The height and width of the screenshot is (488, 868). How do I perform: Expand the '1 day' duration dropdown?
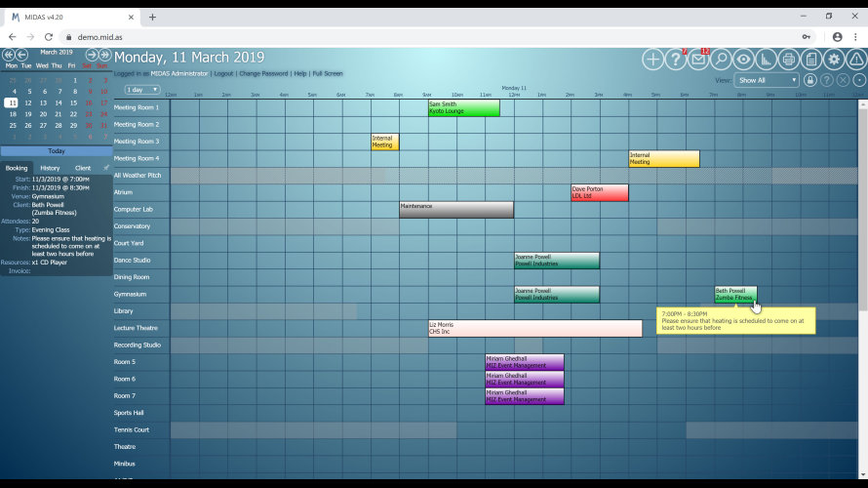tap(142, 89)
